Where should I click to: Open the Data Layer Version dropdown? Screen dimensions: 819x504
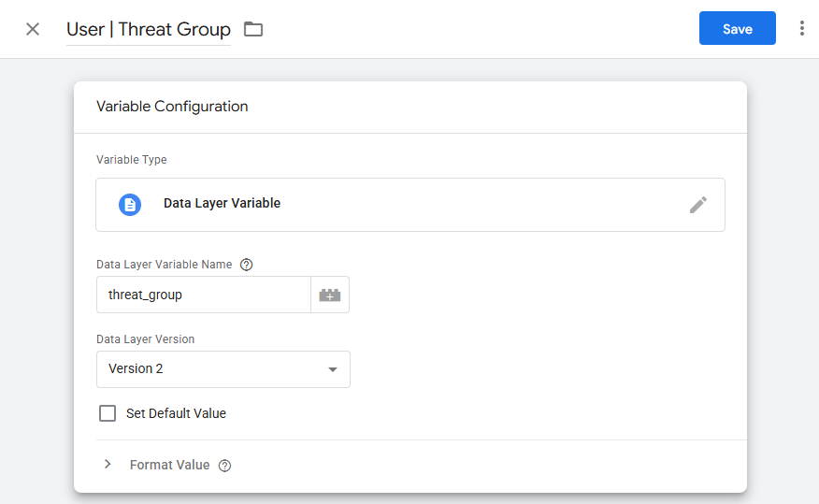point(223,369)
